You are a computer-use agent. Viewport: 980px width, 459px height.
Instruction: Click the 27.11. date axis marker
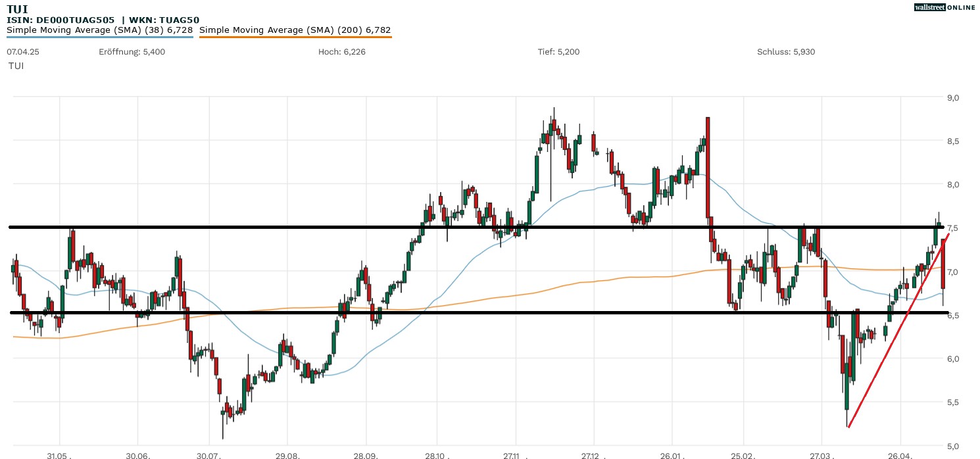516,454
